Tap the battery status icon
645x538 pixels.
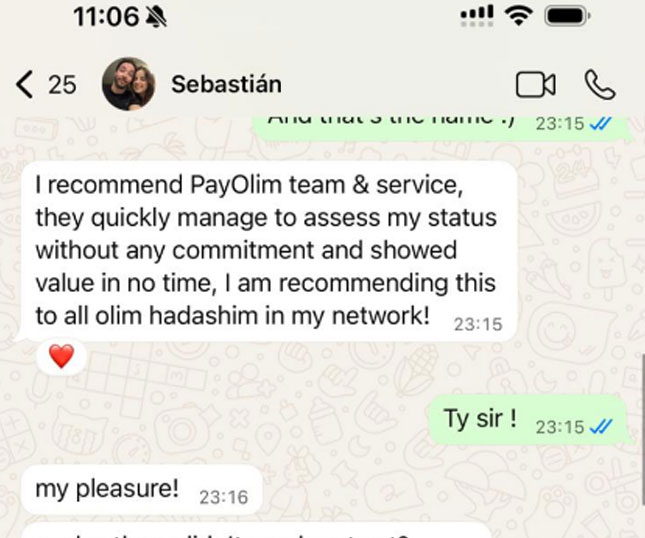567,16
